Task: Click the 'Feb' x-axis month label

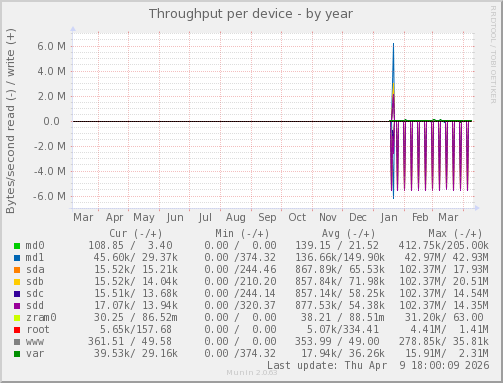Action: click(420, 218)
